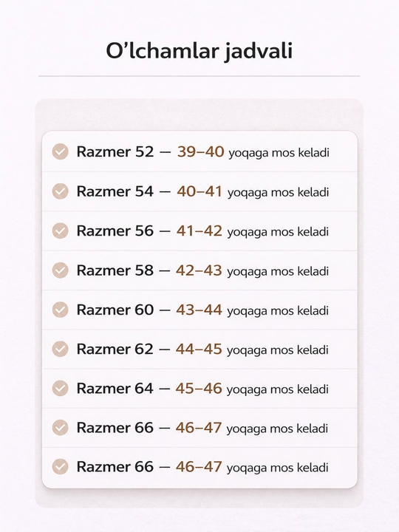Click the checkmark icon beside Razmer 52
Image resolution: width=399 pixels, height=532 pixels.
(x=61, y=151)
